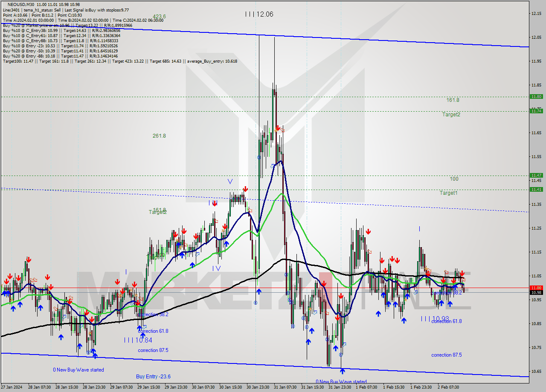Click the '100' Fibonacci level label
The height and width of the screenshot is (392, 546).
tap(454, 179)
